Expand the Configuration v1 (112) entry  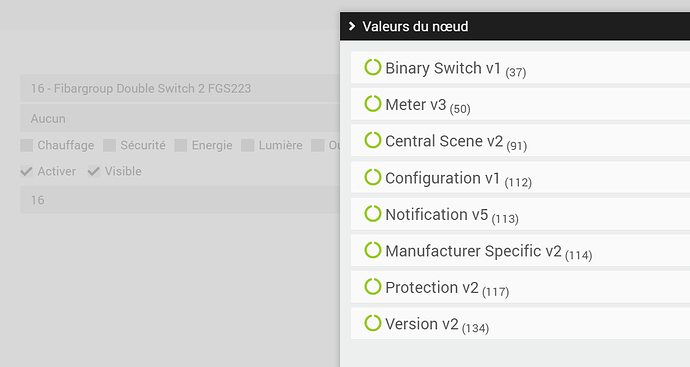(x=520, y=177)
